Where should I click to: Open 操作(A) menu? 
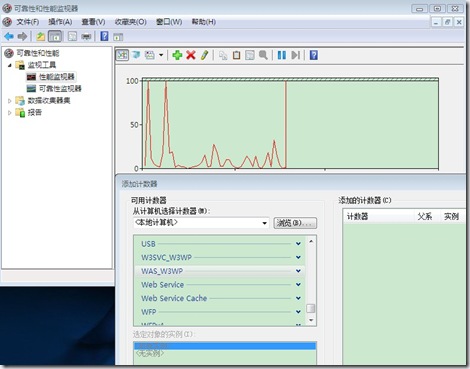[x=60, y=22]
